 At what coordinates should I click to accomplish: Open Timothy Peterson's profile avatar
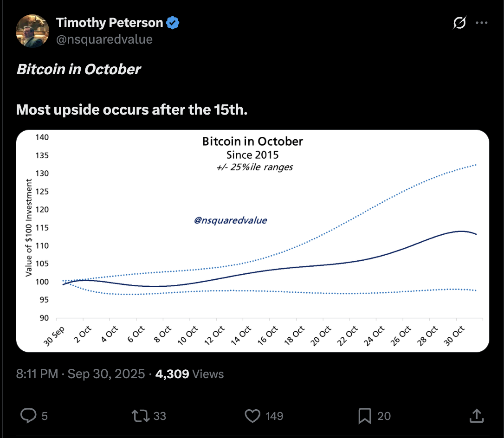pyautogui.click(x=32, y=31)
